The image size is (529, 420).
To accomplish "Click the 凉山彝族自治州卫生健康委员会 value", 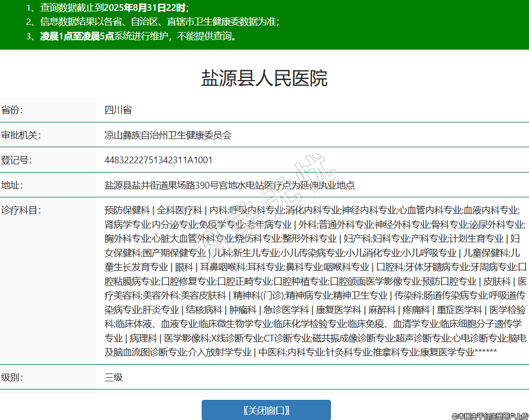I will coord(168,135).
